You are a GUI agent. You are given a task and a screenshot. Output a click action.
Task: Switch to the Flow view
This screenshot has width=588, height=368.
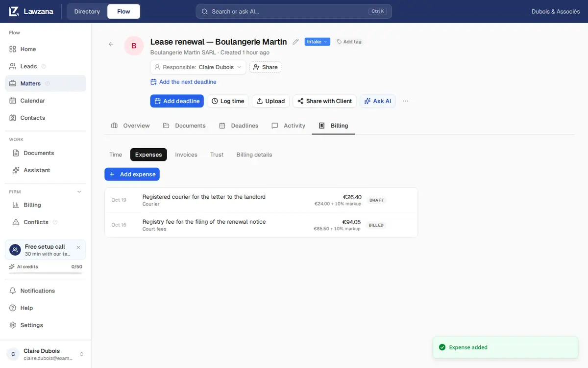pyautogui.click(x=123, y=11)
